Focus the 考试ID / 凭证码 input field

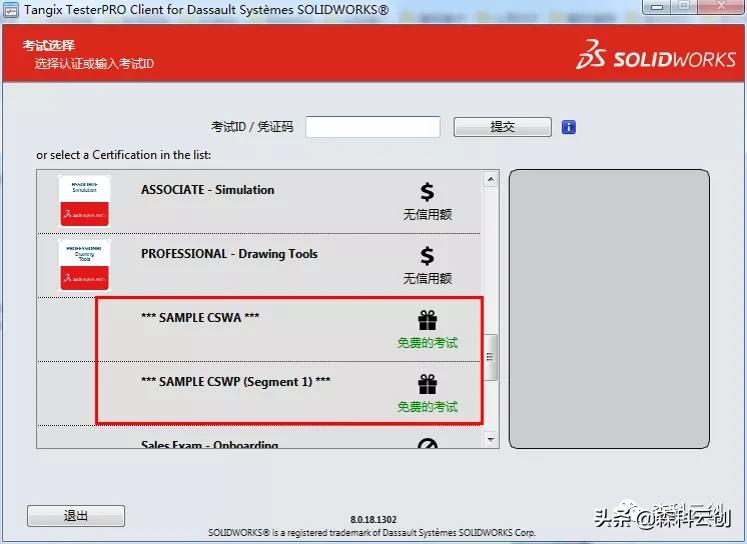pos(373,127)
